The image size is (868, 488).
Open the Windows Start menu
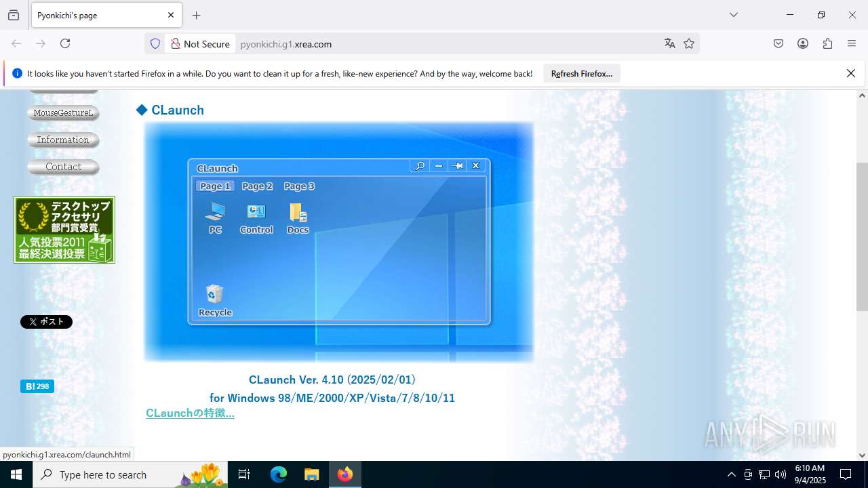coord(16,474)
